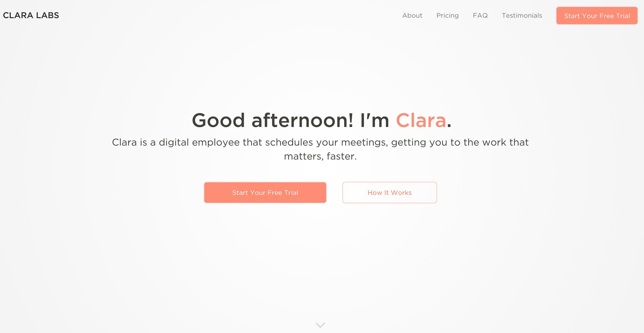
Task: Scroll down using the bottom chevron
Action: (x=321, y=324)
